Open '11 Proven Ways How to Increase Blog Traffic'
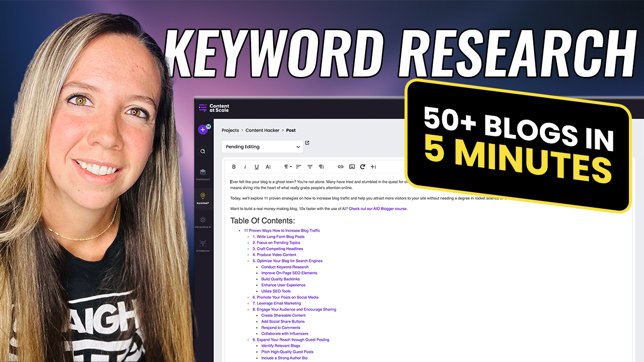The width and height of the screenshot is (644, 362). tap(282, 231)
